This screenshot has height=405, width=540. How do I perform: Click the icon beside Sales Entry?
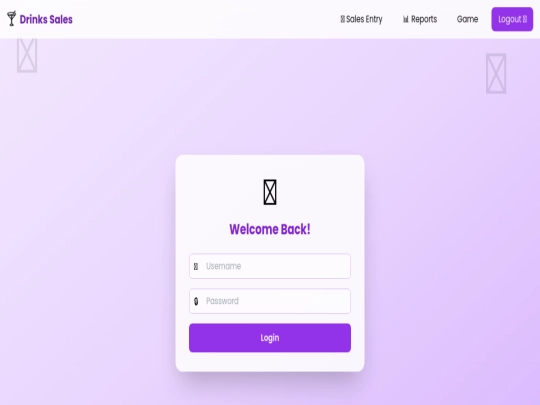click(x=343, y=19)
